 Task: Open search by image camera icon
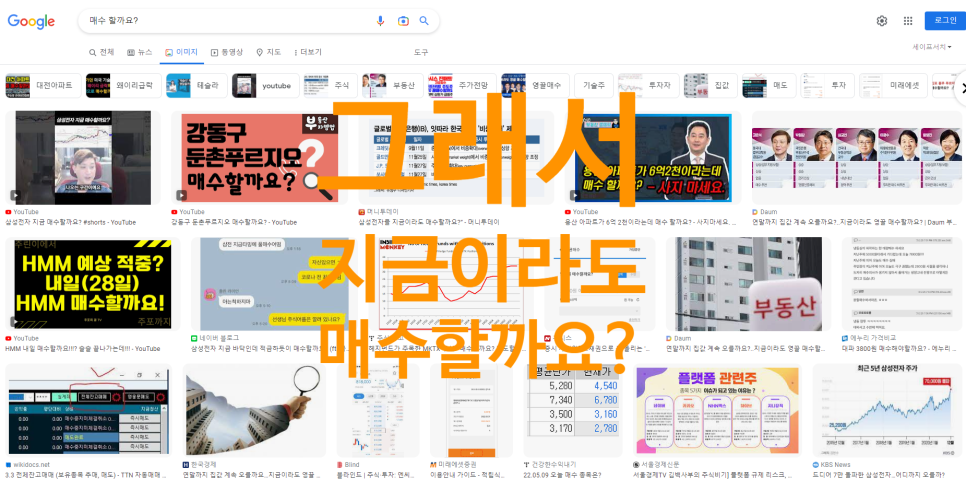pos(403,21)
